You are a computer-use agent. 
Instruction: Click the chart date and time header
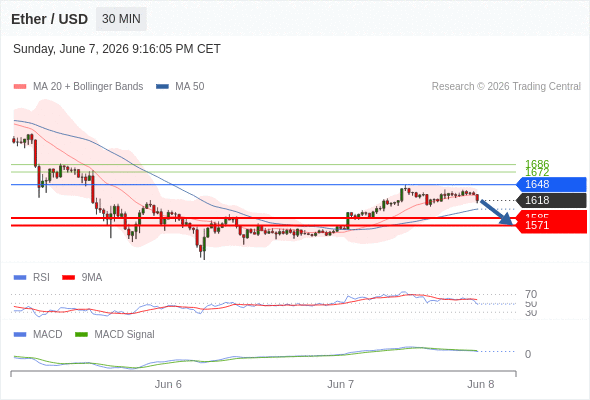tap(117, 49)
